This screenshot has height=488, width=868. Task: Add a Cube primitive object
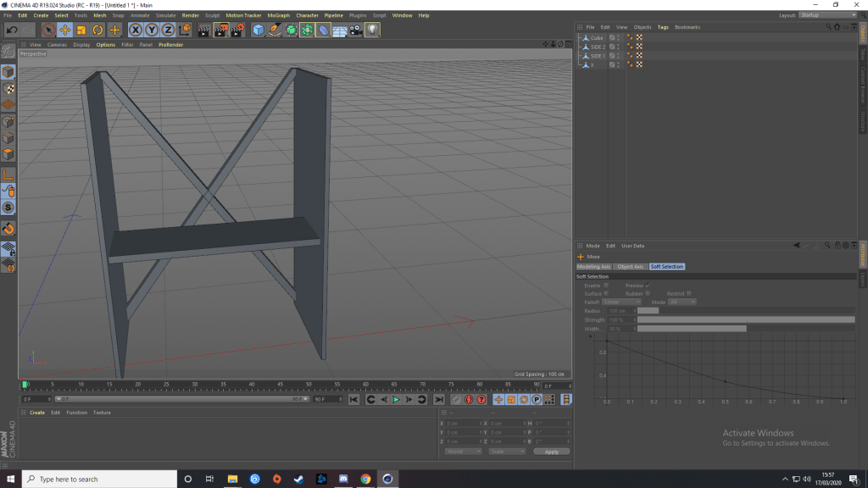259,30
